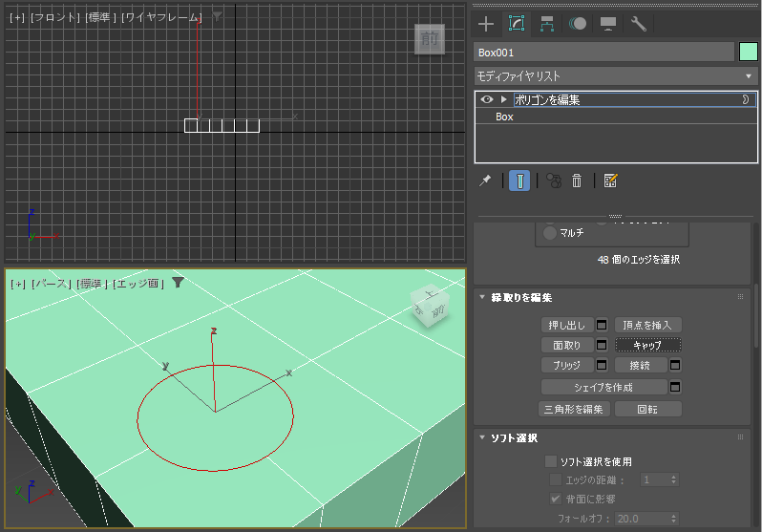
Task: Click the Pin Stack icon
Action: click(x=485, y=181)
